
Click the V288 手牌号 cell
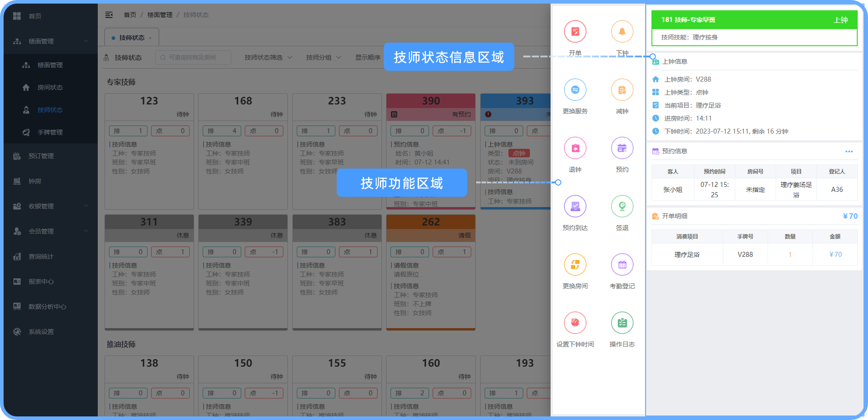[x=745, y=255]
